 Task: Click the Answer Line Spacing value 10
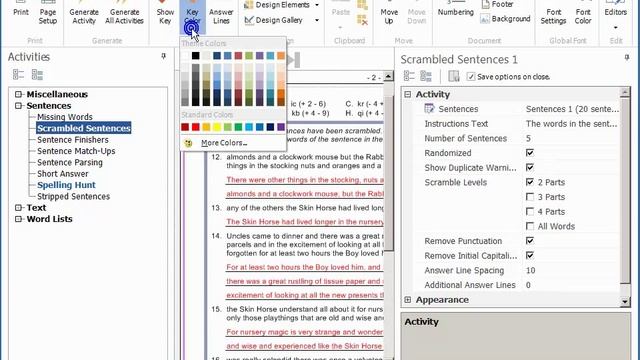click(x=531, y=270)
